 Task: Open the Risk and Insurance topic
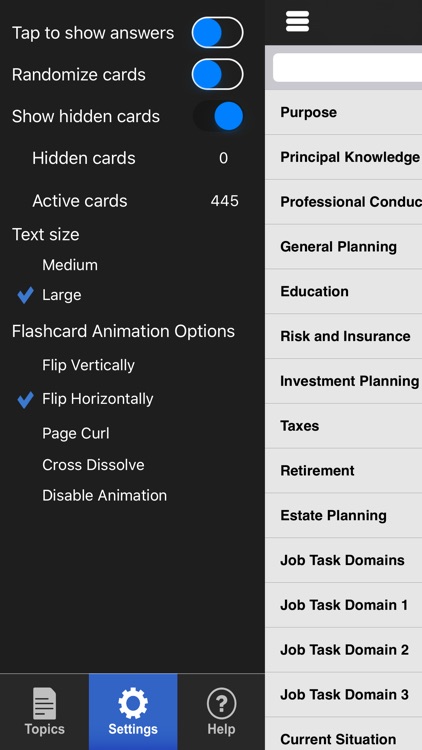point(344,336)
